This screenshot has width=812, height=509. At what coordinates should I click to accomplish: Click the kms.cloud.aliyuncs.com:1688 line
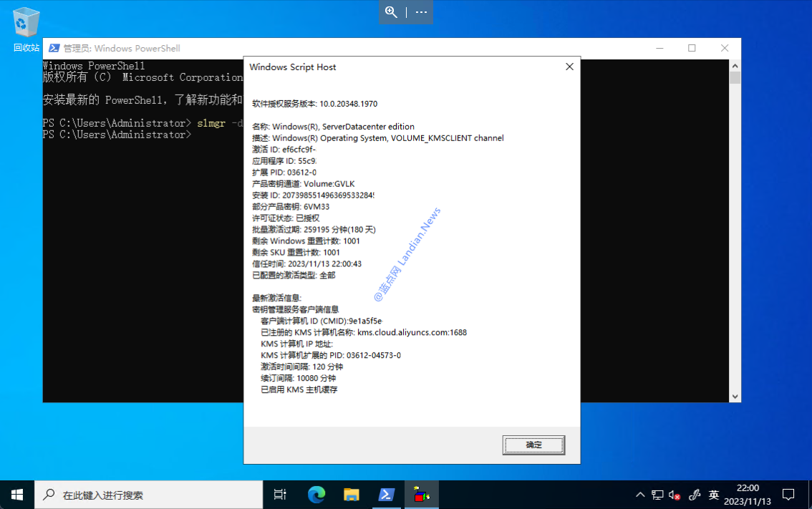tap(364, 331)
